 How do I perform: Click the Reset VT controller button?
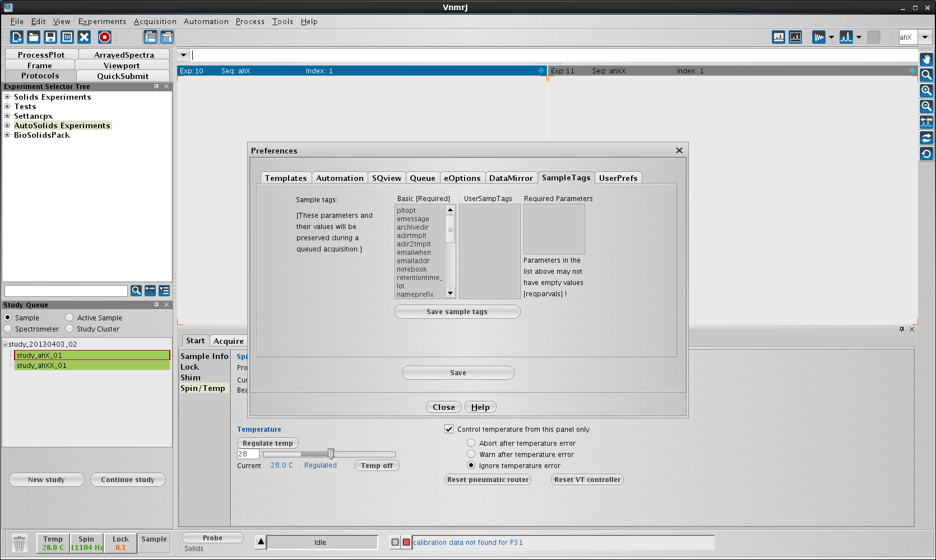pos(587,479)
